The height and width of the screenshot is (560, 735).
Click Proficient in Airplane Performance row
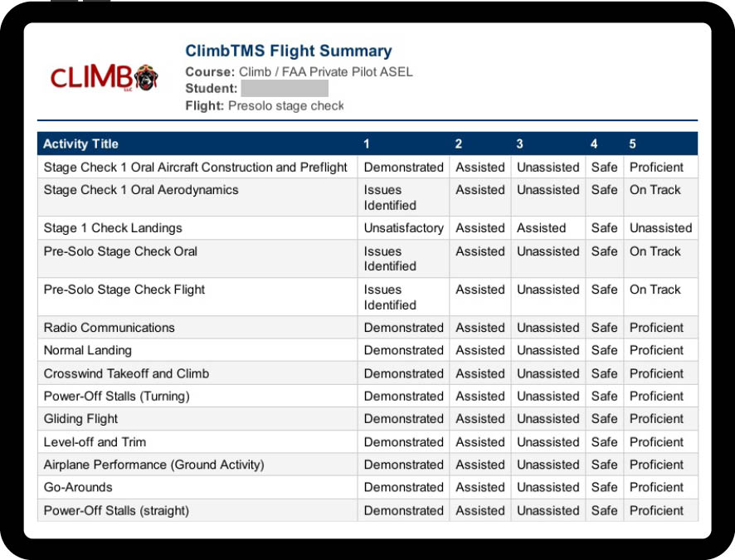tap(656, 465)
